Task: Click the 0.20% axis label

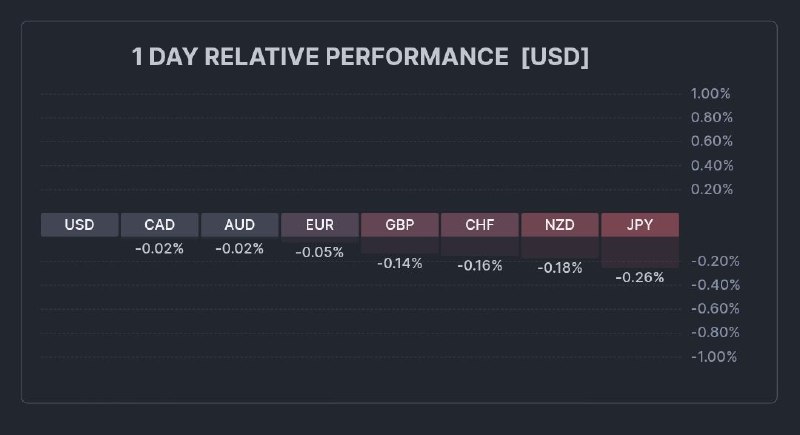Action: [711, 189]
